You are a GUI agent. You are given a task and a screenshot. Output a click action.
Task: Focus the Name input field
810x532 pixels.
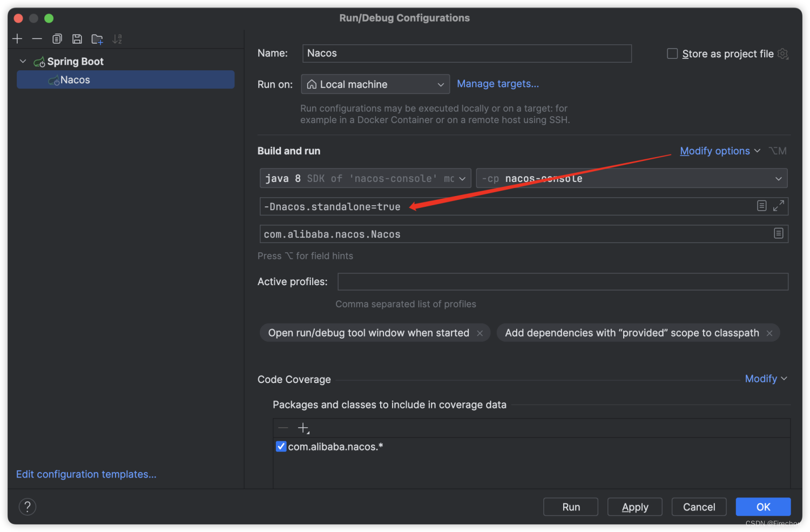pos(467,53)
